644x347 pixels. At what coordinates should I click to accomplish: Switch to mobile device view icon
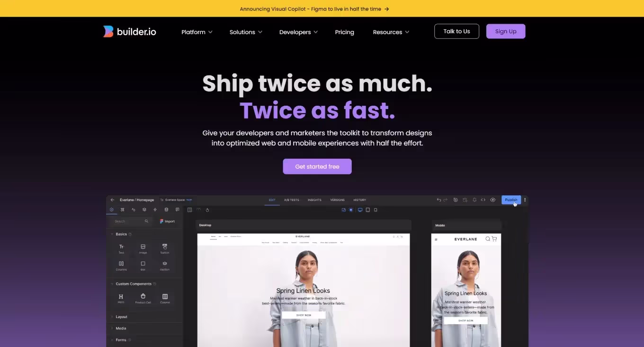(x=376, y=210)
